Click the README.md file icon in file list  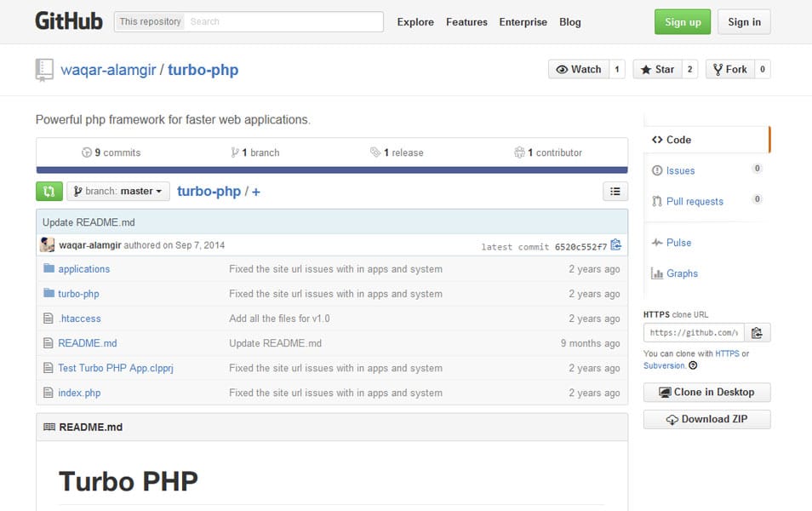tap(49, 343)
